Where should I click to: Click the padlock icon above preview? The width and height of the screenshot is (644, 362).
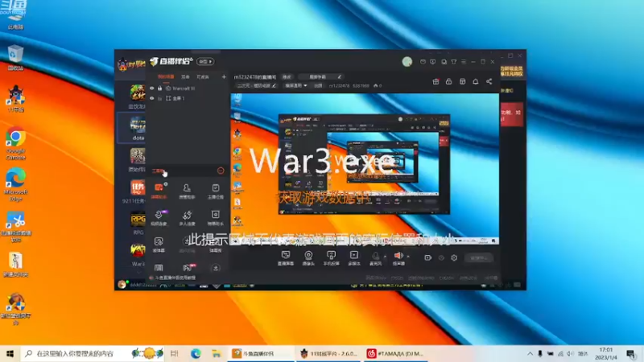tap(449, 82)
